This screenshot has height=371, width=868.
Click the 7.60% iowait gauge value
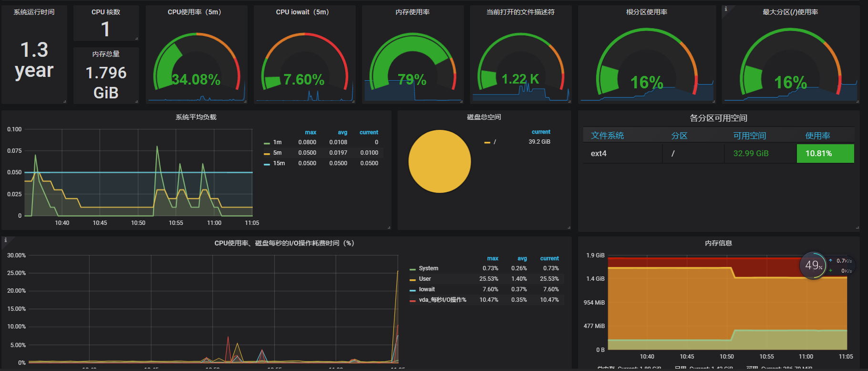point(304,79)
